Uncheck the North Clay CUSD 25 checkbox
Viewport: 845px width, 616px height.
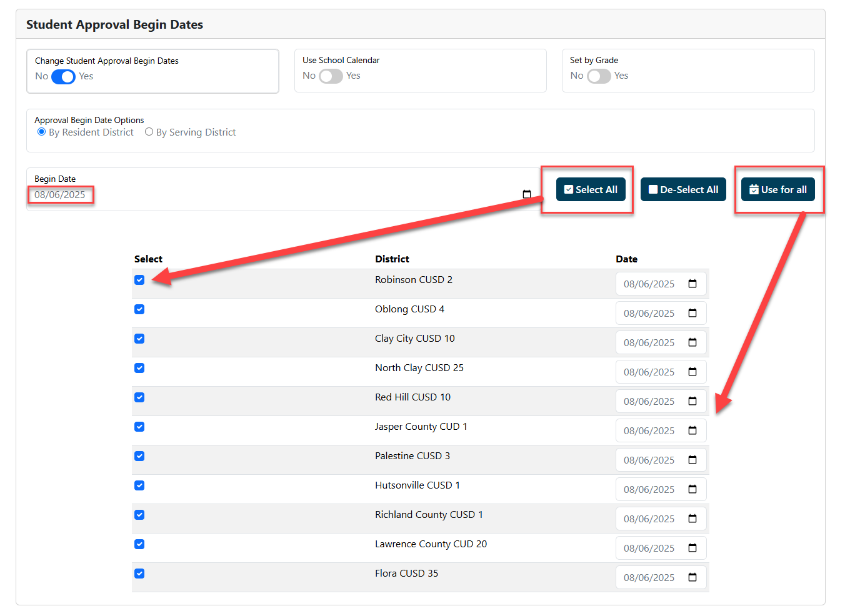(139, 368)
